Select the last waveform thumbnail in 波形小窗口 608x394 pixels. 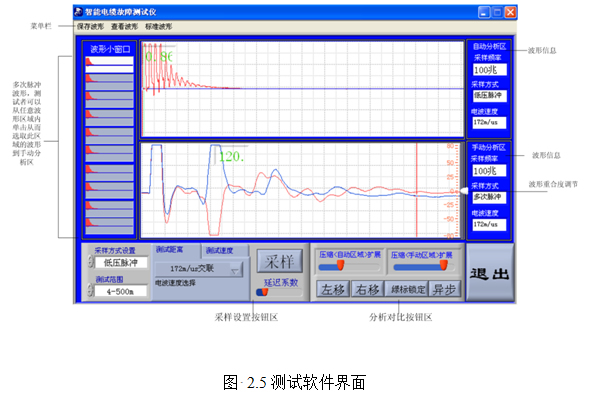(109, 226)
